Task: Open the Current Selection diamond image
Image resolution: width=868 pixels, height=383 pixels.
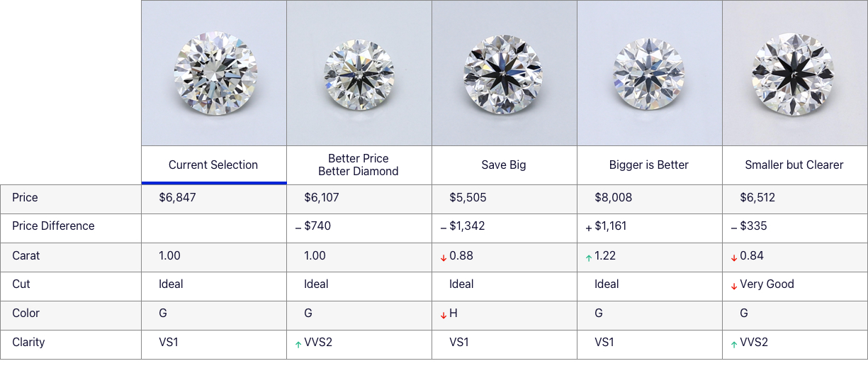Action: point(214,73)
